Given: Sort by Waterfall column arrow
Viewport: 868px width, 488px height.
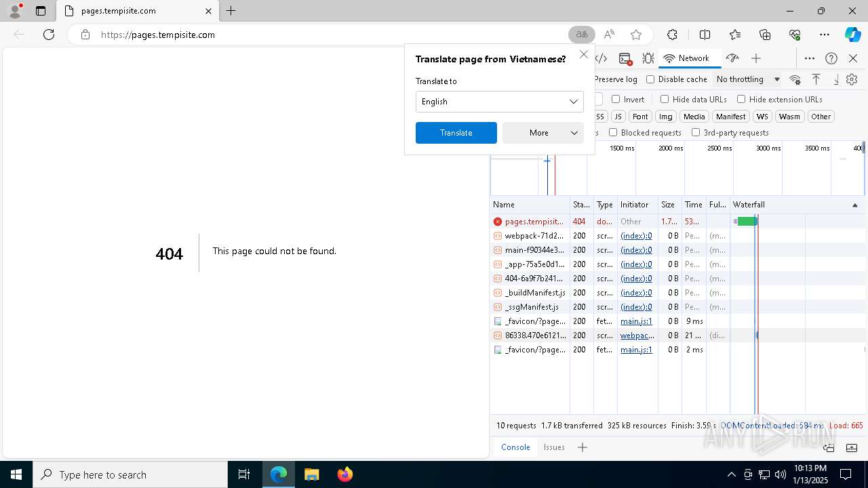Looking at the screenshot, I should [x=854, y=205].
